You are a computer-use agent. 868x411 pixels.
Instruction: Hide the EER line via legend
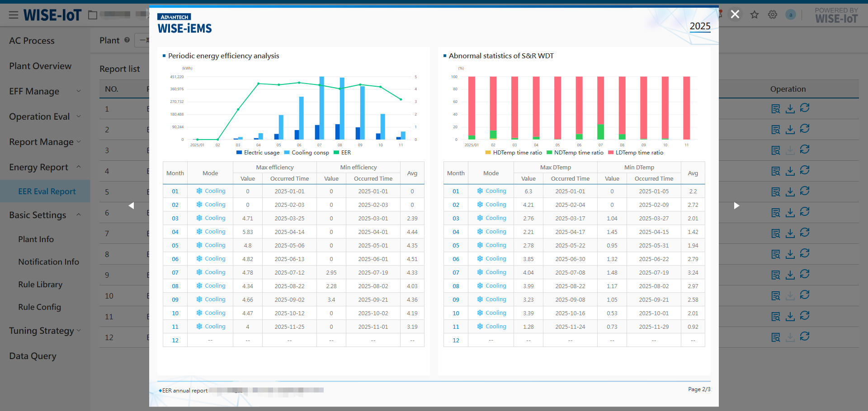pos(342,153)
